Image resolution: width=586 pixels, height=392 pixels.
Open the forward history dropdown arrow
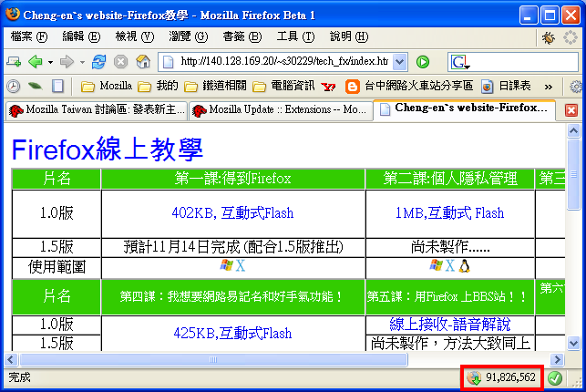[82, 62]
